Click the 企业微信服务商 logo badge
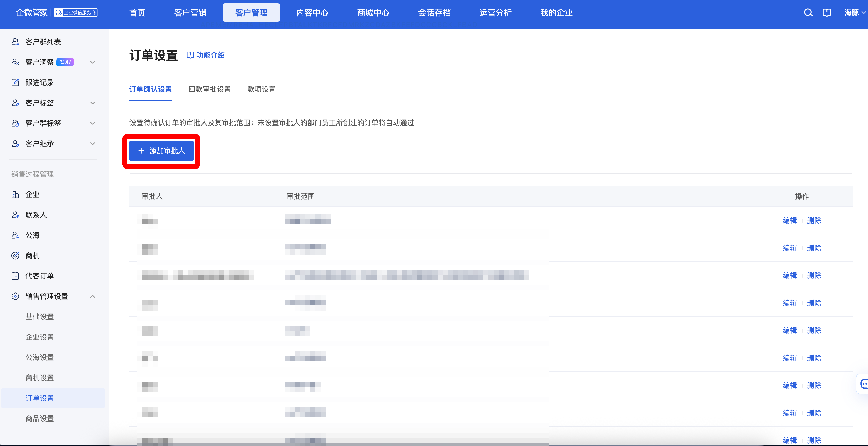Screen dimensions: 868x446 pyautogui.click(x=76, y=12)
